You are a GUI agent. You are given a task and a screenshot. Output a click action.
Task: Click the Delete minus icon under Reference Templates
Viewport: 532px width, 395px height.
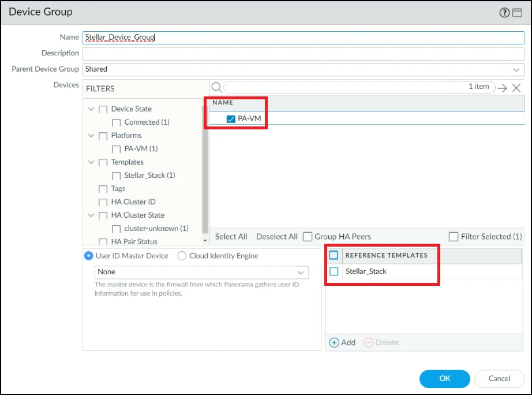[x=368, y=342]
